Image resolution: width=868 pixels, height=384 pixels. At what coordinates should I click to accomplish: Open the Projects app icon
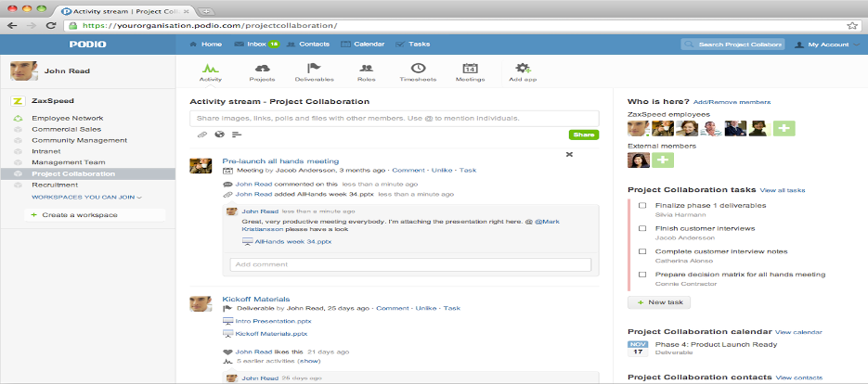[x=262, y=68]
